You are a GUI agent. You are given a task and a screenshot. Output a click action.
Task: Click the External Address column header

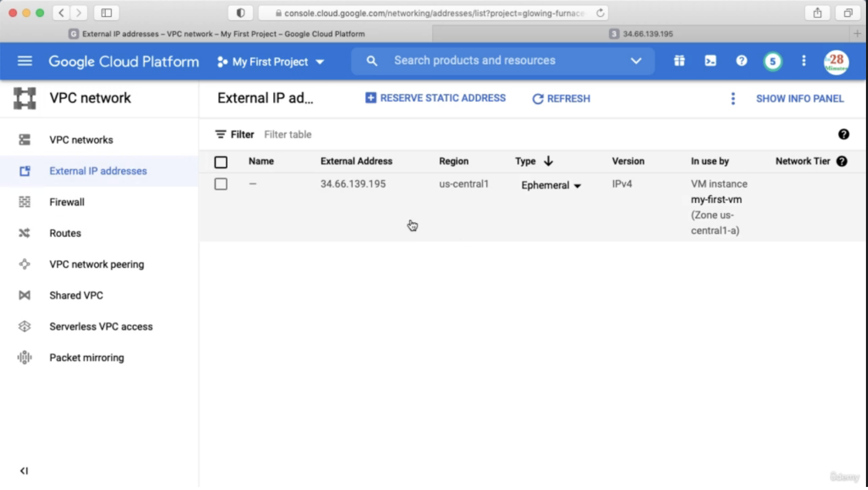click(357, 161)
